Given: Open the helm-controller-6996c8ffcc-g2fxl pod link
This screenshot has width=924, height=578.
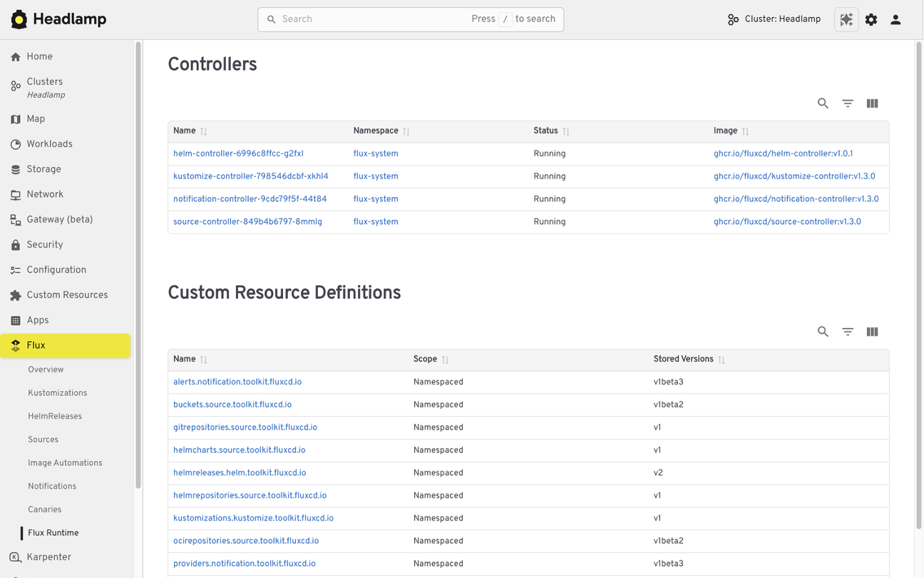Looking at the screenshot, I should [238, 153].
